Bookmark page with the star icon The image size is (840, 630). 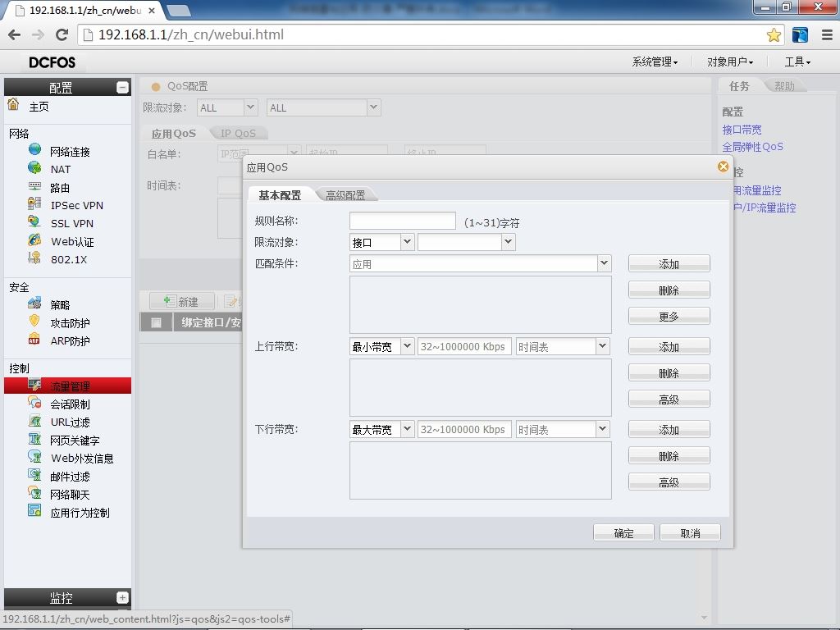pyautogui.click(x=774, y=34)
